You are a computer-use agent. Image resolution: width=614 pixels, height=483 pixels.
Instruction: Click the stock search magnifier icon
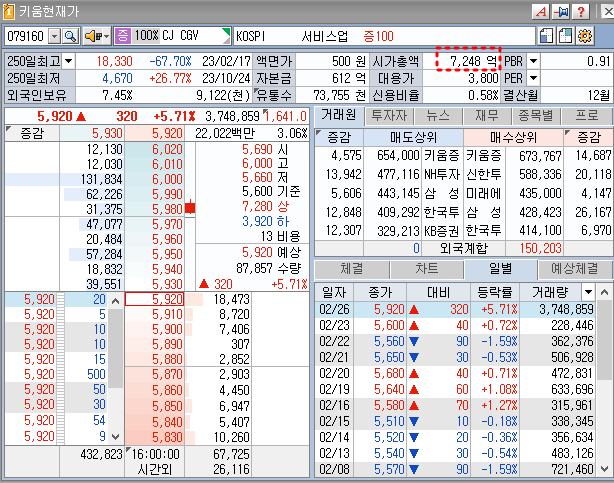point(70,36)
